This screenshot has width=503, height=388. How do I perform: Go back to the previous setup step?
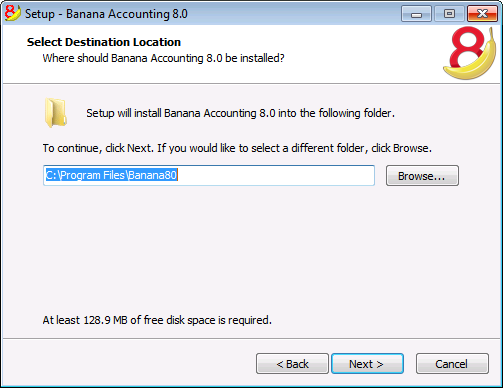point(292,364)
